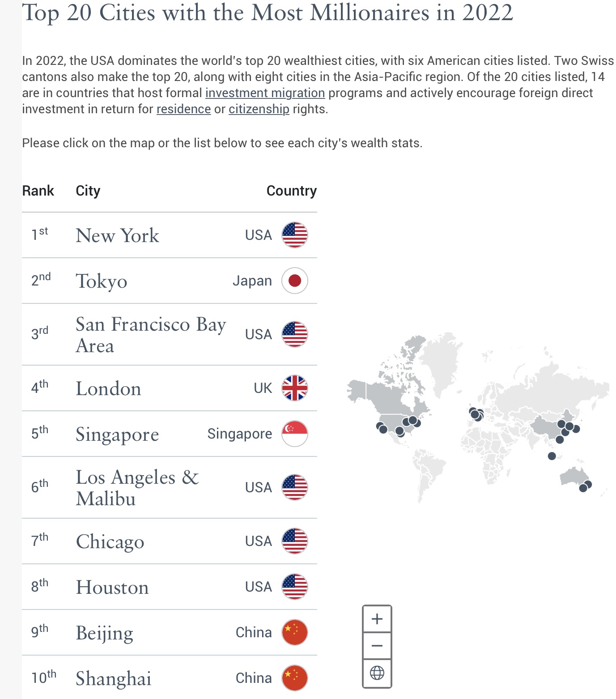616x699 pixels.
Task: Open the citizenship link
Action: click(x=259, y=109)
